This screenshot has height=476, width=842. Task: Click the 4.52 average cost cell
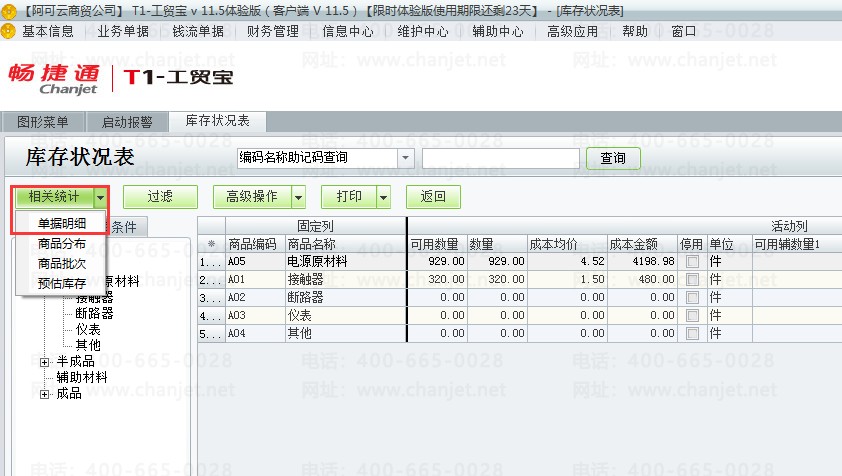pyautogui.click(x=567, y=262)
